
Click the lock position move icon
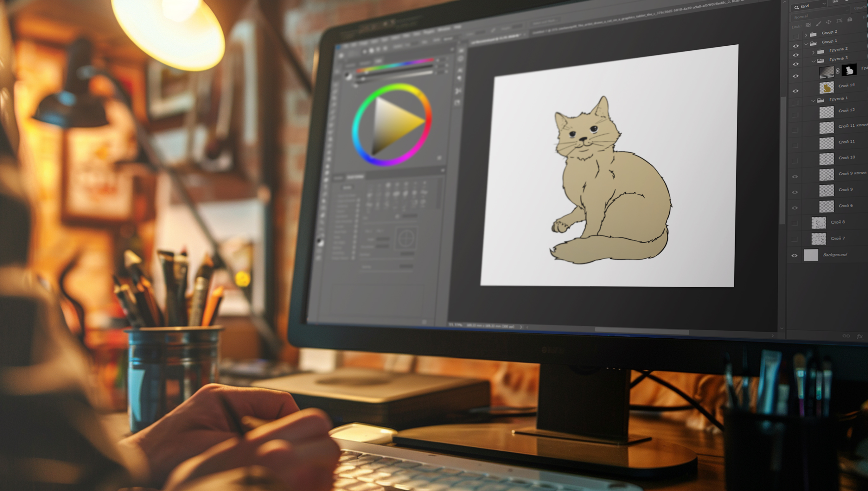(828, 22)
